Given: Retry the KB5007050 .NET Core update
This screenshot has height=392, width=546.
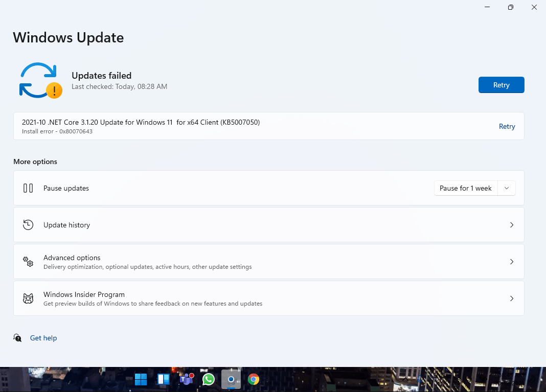Looking at the screenshot, I should tap(507, 126).
